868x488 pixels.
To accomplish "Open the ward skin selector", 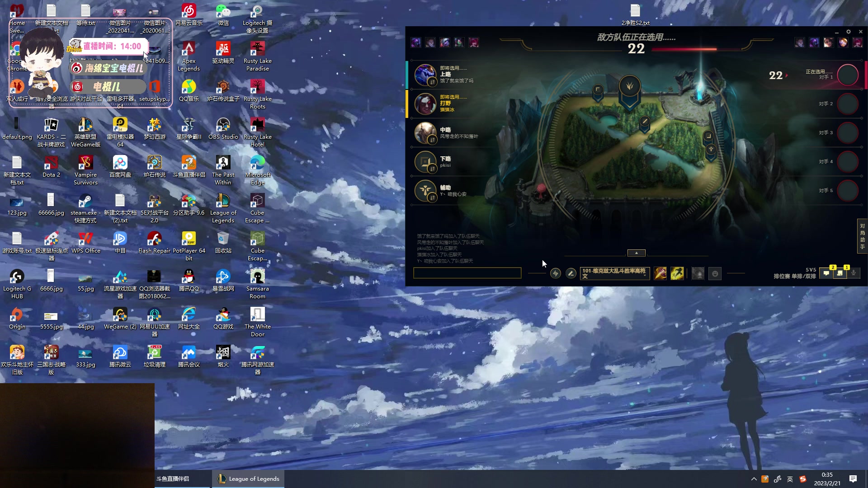I will tap(698, 273).
